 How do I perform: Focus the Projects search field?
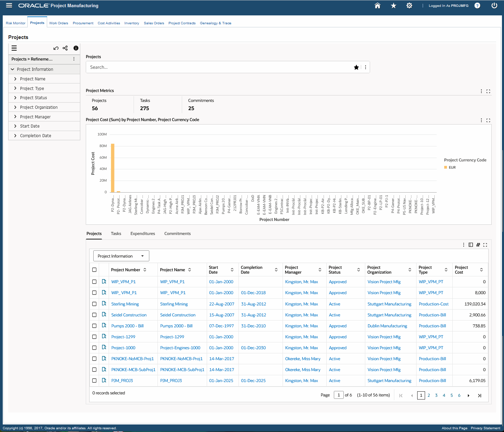pyautogui.click(x=219, y=67)
